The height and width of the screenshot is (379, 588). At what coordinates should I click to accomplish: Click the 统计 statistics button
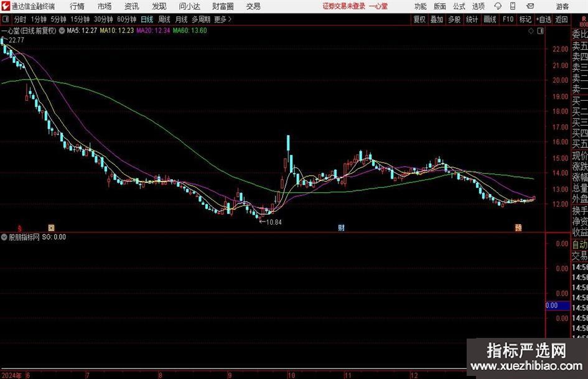click(x=472, y=19)
